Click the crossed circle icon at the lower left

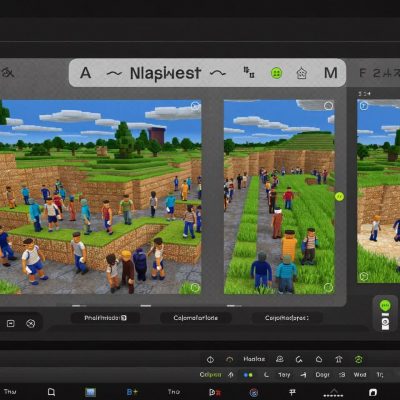pos(31,323)
